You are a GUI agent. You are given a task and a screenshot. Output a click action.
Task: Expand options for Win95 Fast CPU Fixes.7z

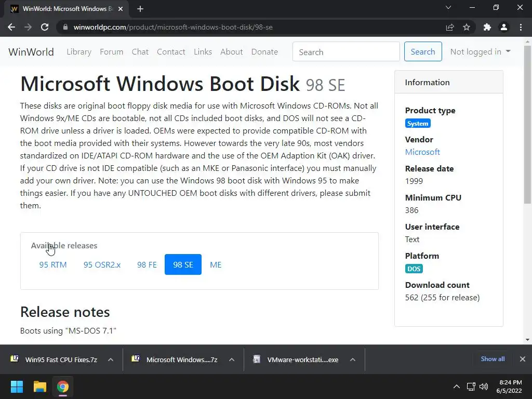point(111,360)
